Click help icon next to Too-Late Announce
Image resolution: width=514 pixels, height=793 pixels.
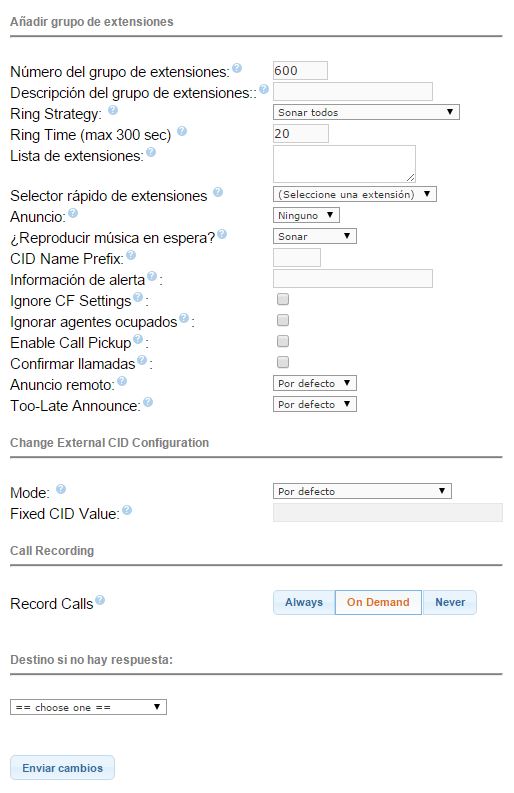(148, 402)
